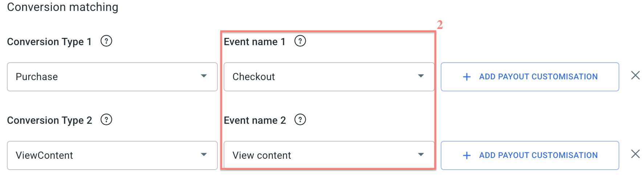644x178 pixels.
Task: Click plus icon in Purchase row payout button
Action: pyautogui.click(x=467, y=77)
